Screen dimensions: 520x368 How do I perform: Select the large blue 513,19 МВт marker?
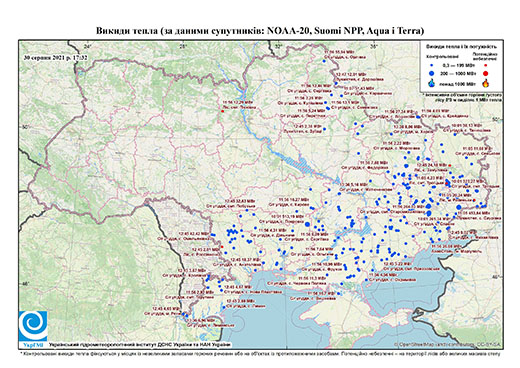[x=307, y=225]
